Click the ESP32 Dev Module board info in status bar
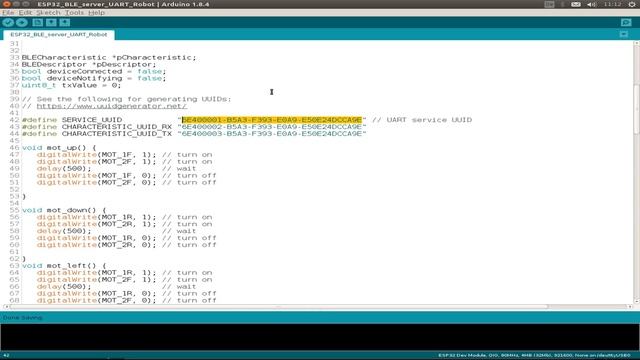This screenshot has height=360, width=640. coord(534,356)
